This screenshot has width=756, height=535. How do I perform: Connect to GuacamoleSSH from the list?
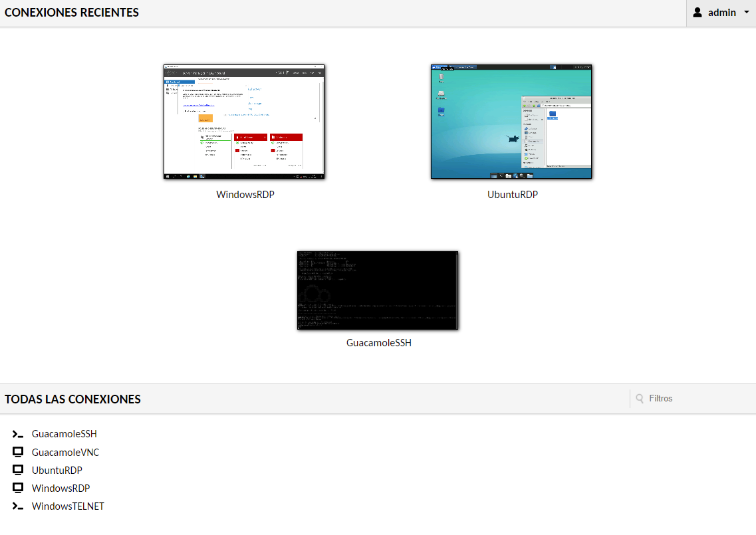click(64, 434)
